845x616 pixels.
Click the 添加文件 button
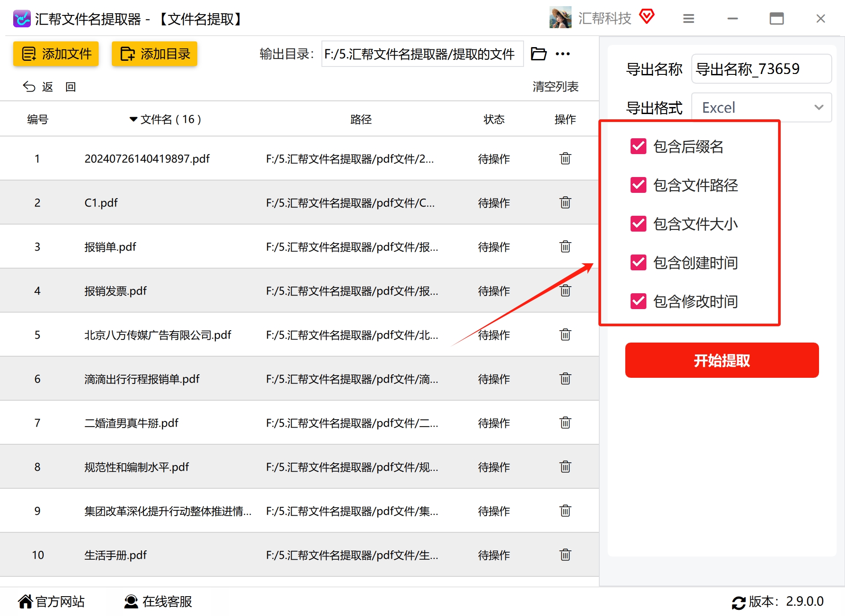click(56, 54)
